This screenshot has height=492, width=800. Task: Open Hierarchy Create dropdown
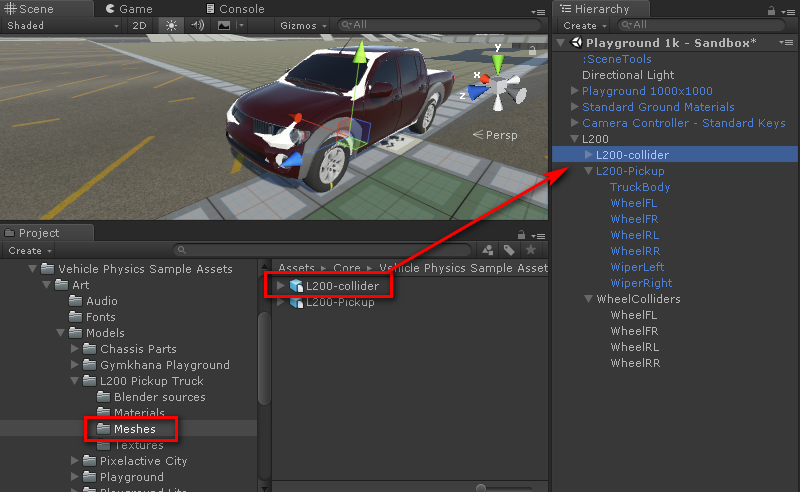pyautogui.click(x=584, y=26)
